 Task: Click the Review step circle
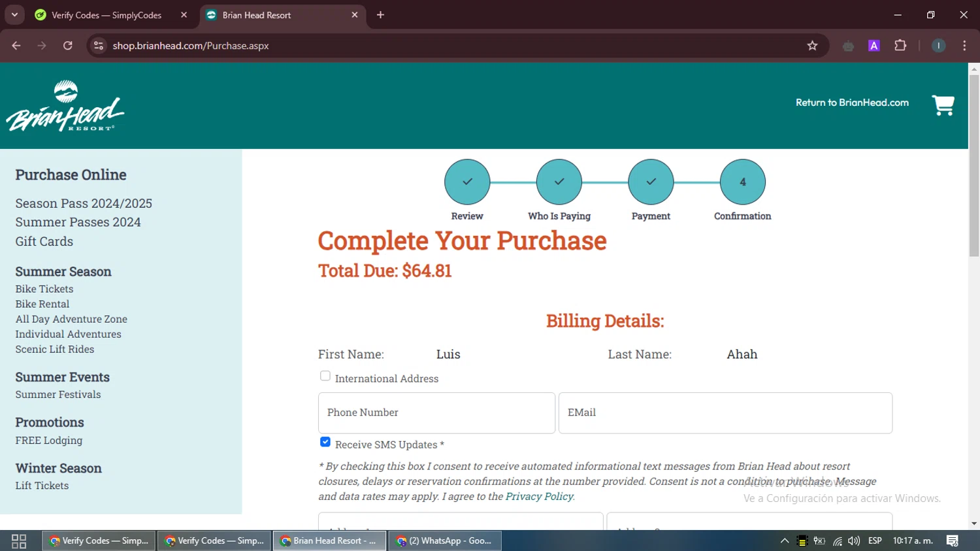tap(467, 182)
